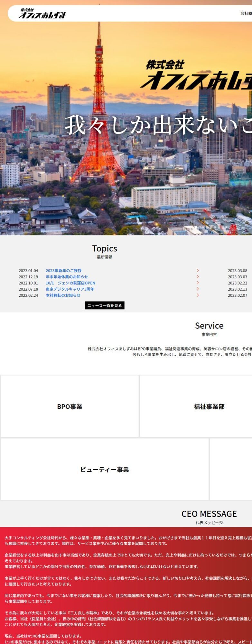Click the 代表メッセージ subtitle text
252x644 pixels.
pyautogui.click(x=209, y=523)
